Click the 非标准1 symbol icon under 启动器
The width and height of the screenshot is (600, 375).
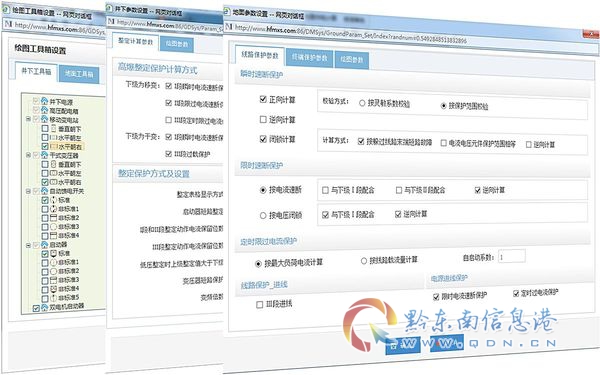coord(54,262)
